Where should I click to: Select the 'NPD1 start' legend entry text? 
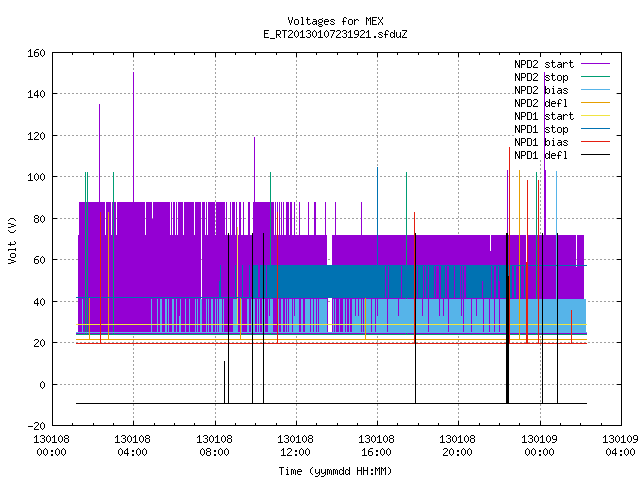pyautogui.click(x=544, y=116)
